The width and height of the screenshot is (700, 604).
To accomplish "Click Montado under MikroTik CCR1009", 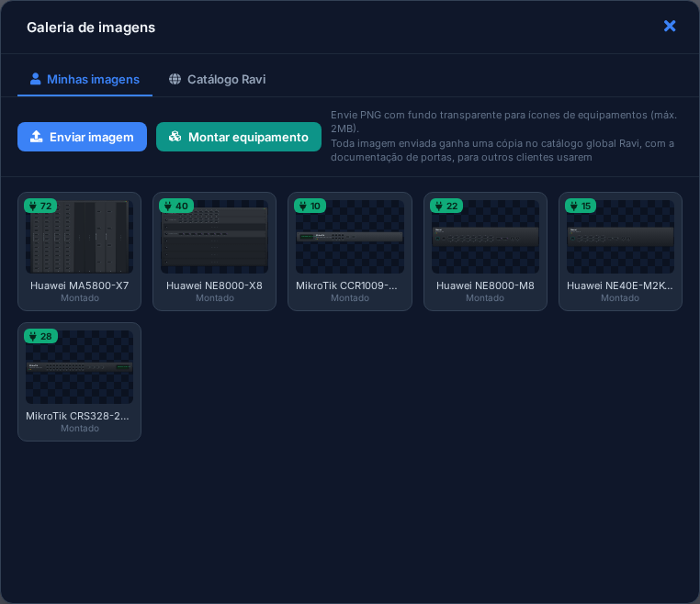I will (350, 298).
